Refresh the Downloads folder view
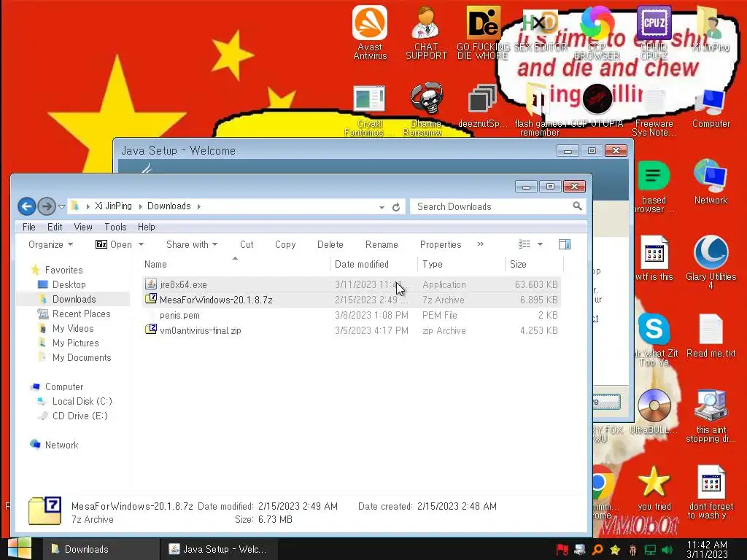The height and width of the screenshot is (560, 747). click(x=396, y=207)
